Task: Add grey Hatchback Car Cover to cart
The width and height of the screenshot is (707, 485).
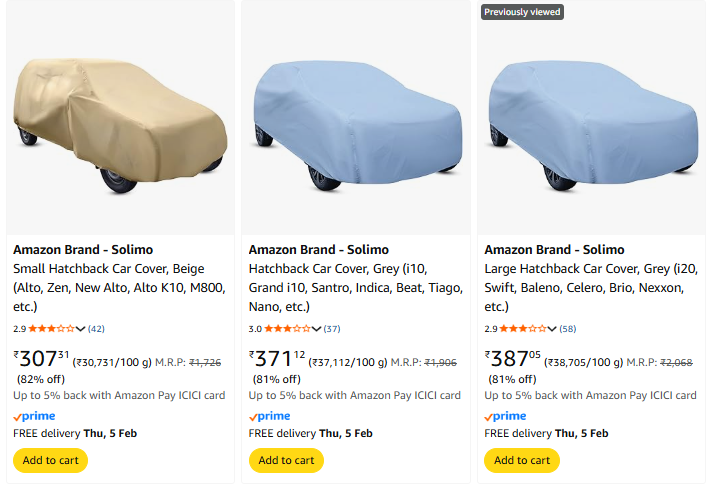Action: coord(286,460)
